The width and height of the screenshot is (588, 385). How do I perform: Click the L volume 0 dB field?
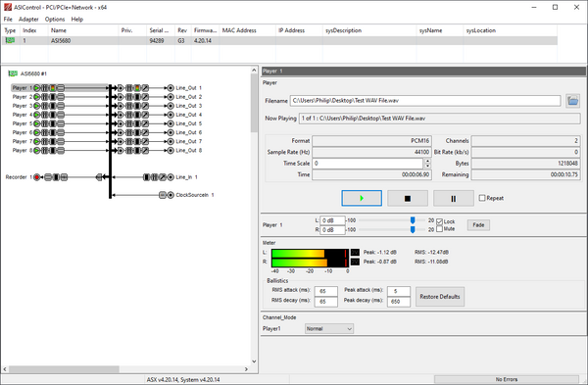coord(332,220)
